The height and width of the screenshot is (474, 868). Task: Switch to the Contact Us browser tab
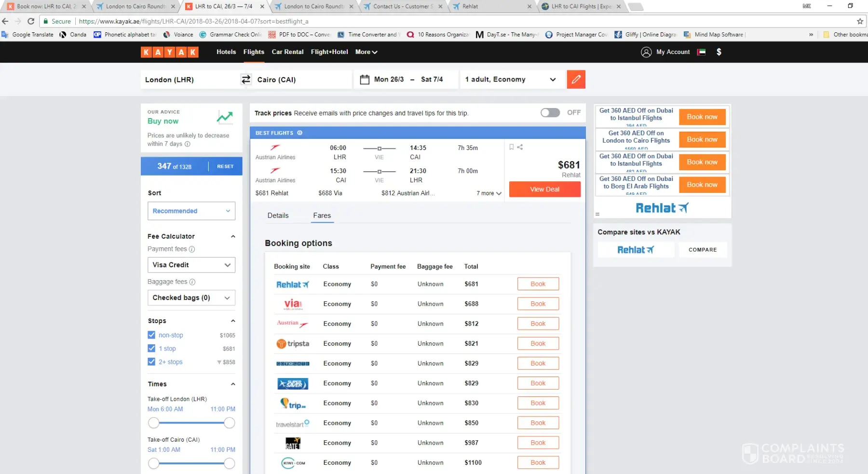click(x=404, y=7)
